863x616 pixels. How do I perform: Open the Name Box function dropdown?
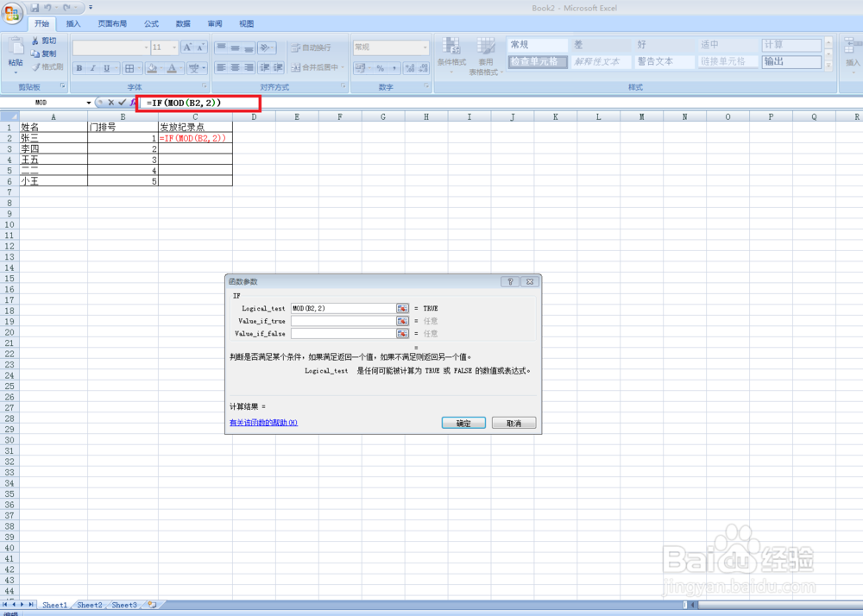click(x=89, y=103)
